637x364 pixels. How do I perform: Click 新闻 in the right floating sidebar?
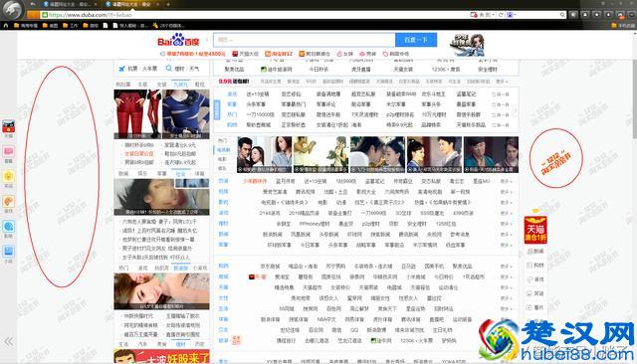click(535, 252)
